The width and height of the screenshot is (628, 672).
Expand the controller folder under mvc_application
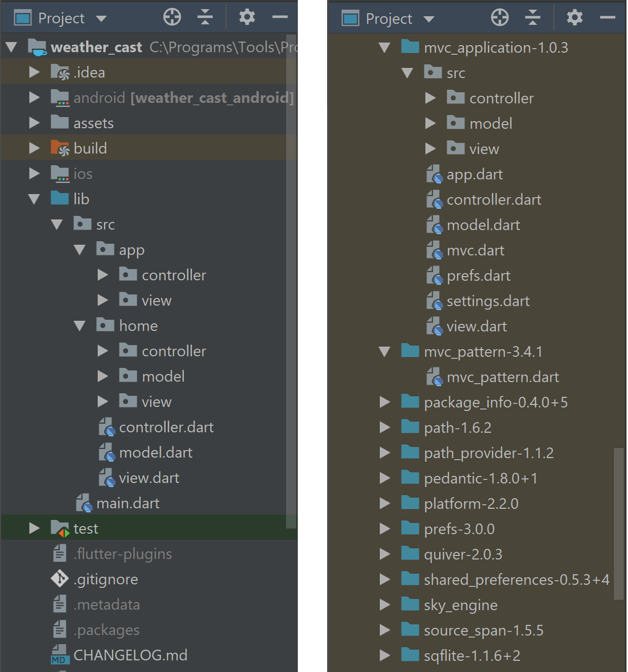[431, 98]
